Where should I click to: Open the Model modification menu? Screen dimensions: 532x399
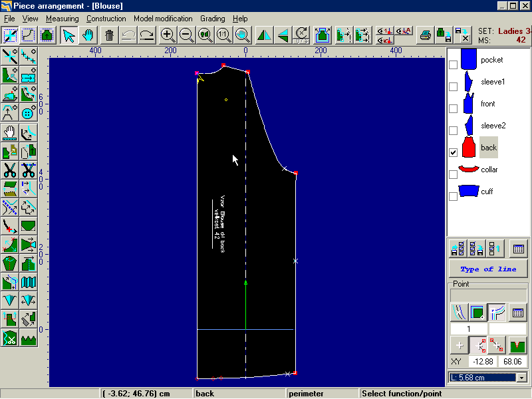(163, 19)
